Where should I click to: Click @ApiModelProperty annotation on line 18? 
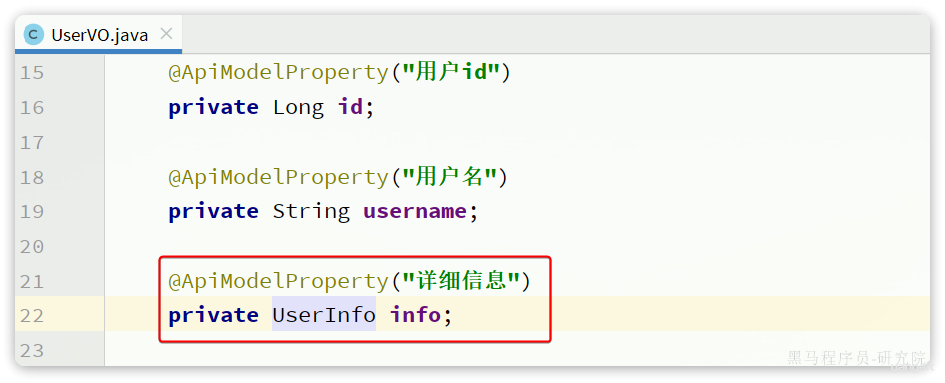(278, 177)
